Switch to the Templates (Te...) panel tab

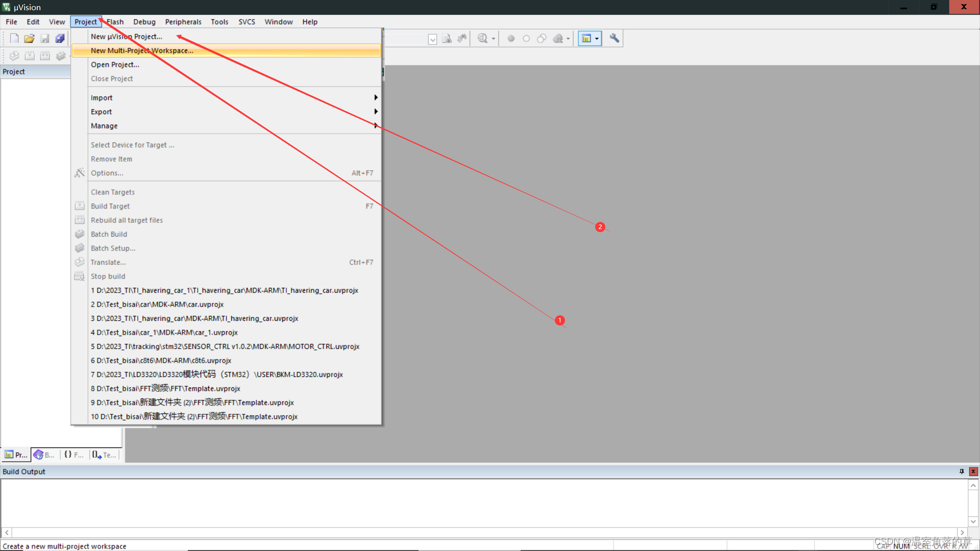point(104,455)
